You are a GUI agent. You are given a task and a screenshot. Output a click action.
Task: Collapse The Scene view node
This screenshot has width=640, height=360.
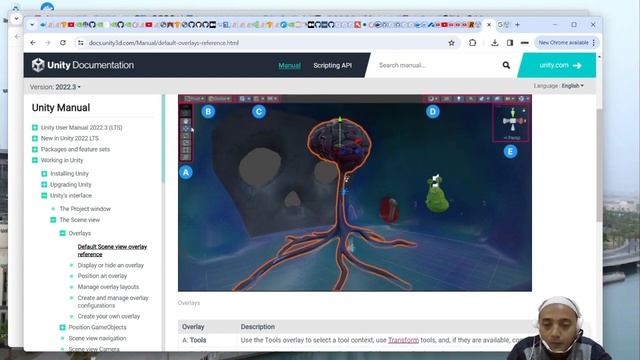(53, 220)
